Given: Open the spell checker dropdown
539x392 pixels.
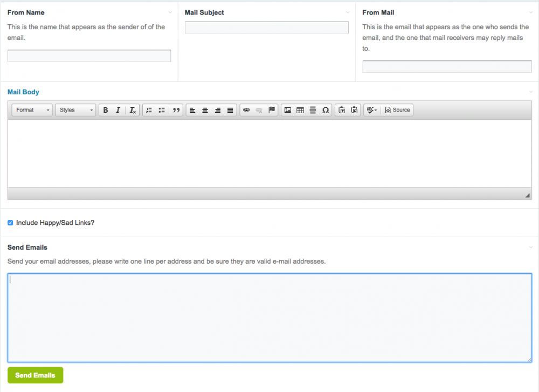Looking at the screenshot, I should [371, 110].
